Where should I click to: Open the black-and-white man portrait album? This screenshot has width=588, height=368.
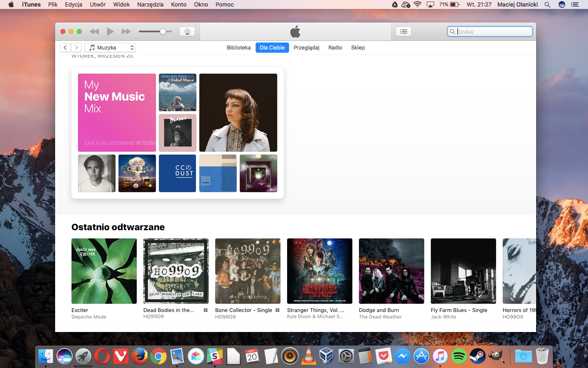[x=97, y=173]
